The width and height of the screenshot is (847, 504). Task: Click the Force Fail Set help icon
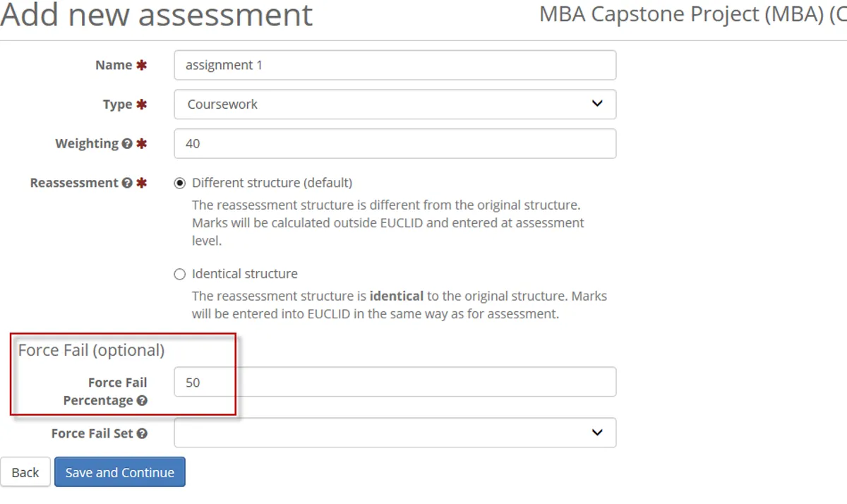tap(142, 434)
